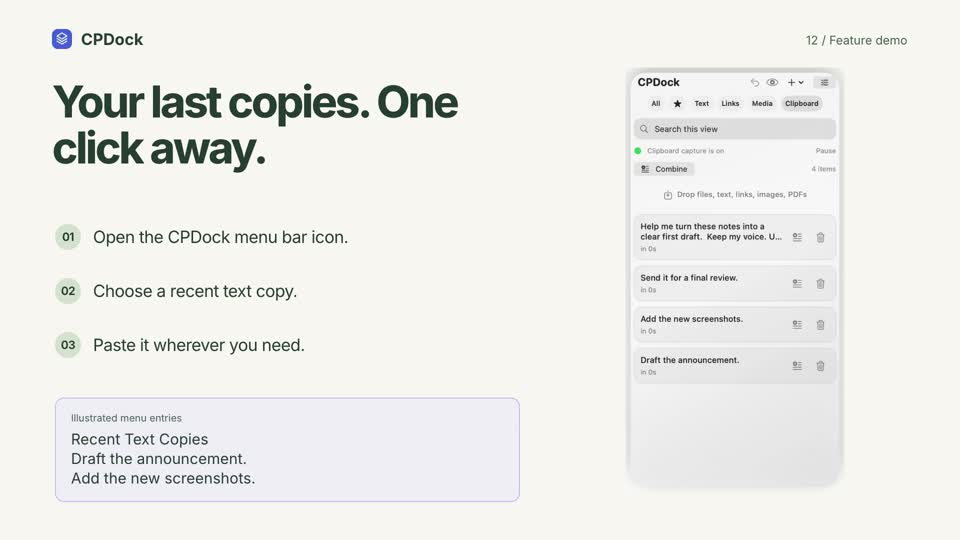Switch to the All filter tab
960x540 pixels.
pyautogui.click(x=656, y=103)
